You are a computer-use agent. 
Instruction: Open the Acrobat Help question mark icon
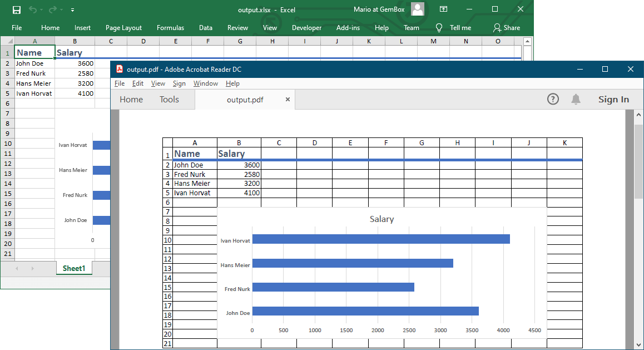click(x=553, y=99)
